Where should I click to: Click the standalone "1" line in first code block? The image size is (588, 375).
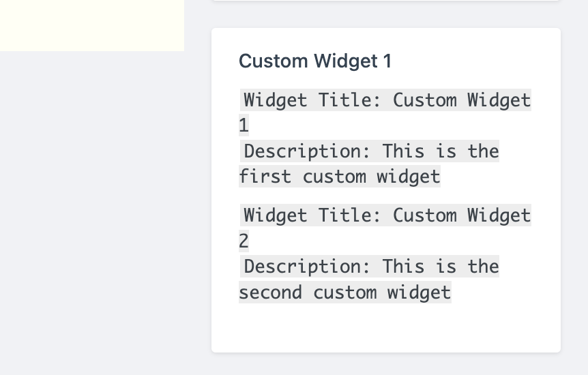point(244,125)
